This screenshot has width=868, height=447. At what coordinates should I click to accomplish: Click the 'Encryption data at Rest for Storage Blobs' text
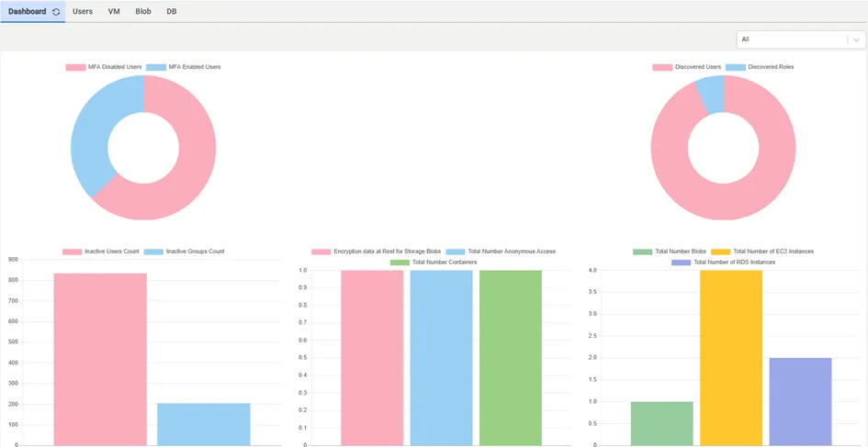388,251
